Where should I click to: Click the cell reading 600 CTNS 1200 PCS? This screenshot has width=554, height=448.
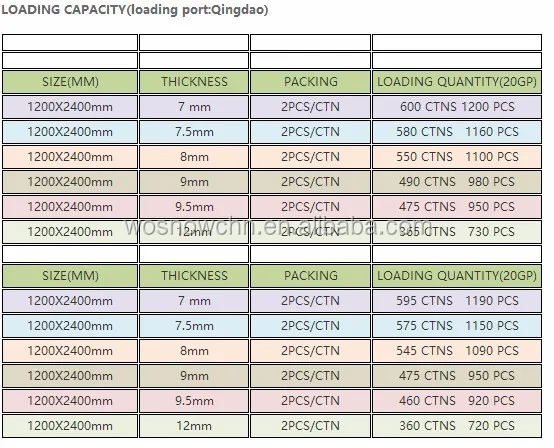click(x=457, y=107)
